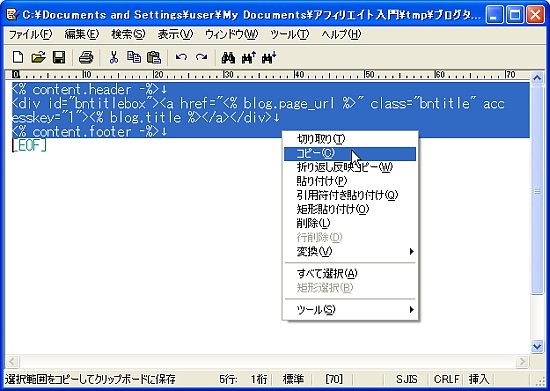Screen dimensions: 550x391
Task: Save the document with the floppy icon
Action: pyautogui.click(x=59, y=57)
